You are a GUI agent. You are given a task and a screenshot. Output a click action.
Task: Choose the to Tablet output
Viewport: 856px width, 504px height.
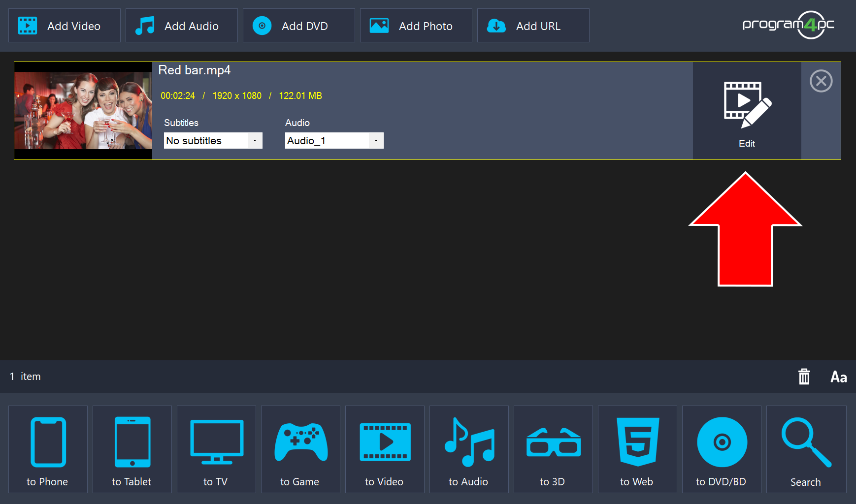coord(132,449)
